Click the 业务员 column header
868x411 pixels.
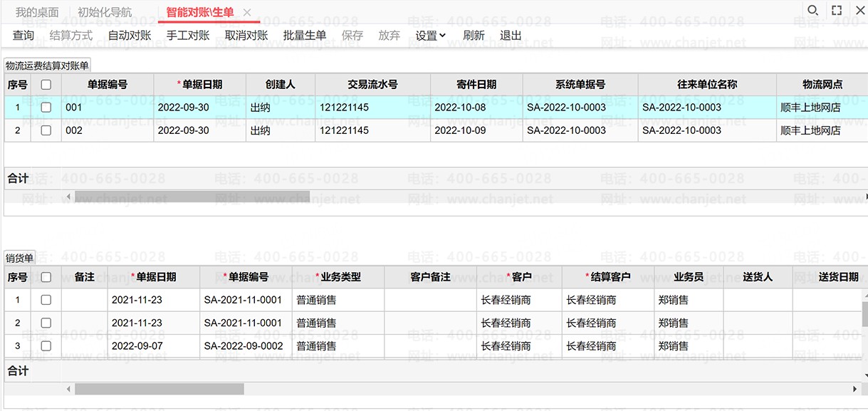[689, 277]
